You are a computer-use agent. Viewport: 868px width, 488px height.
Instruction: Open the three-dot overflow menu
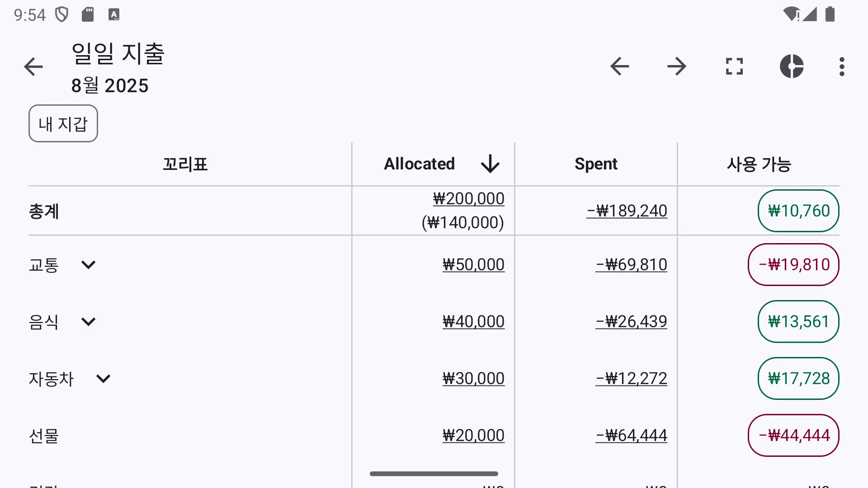pyautogui.click(x=842, y=66)
